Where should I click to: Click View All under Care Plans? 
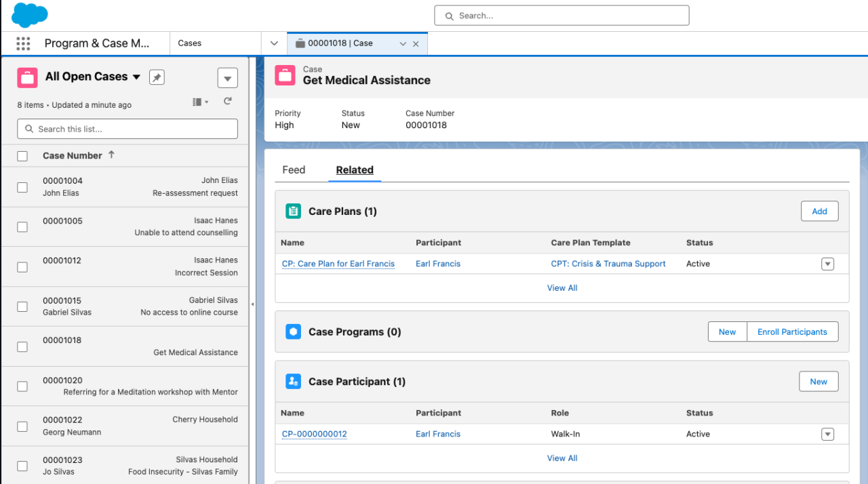[562, 288]
